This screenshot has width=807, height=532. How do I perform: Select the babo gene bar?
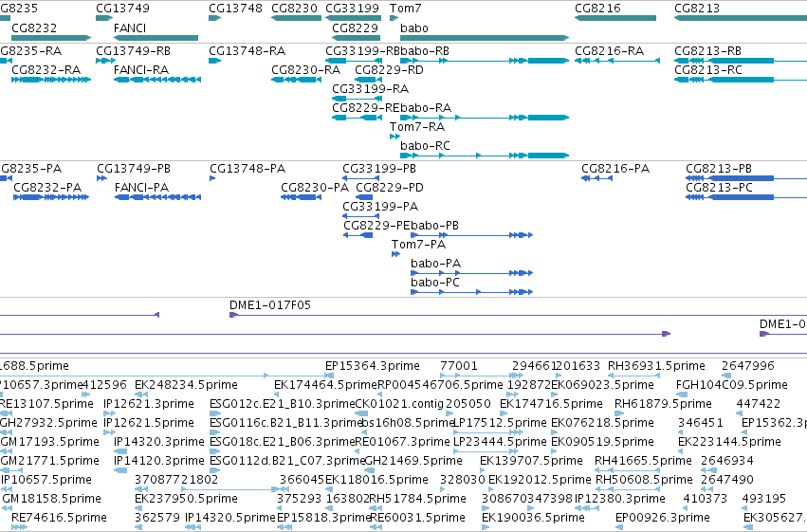coord(485,38)
